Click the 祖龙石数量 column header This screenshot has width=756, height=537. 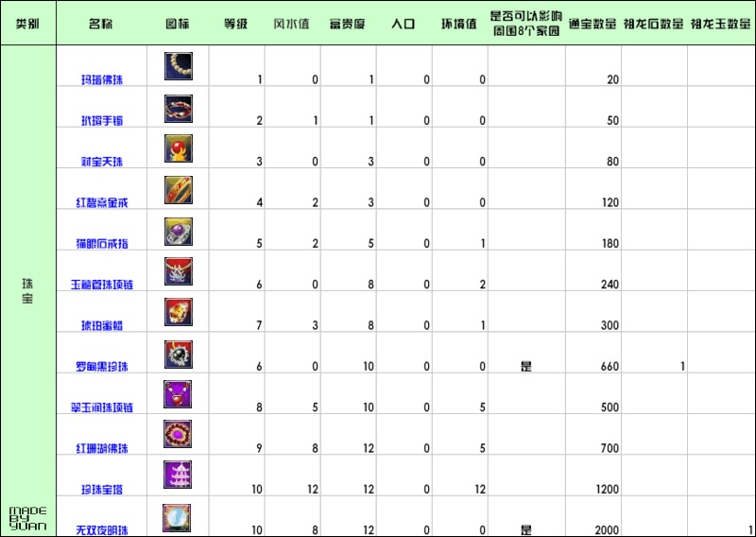654,24
